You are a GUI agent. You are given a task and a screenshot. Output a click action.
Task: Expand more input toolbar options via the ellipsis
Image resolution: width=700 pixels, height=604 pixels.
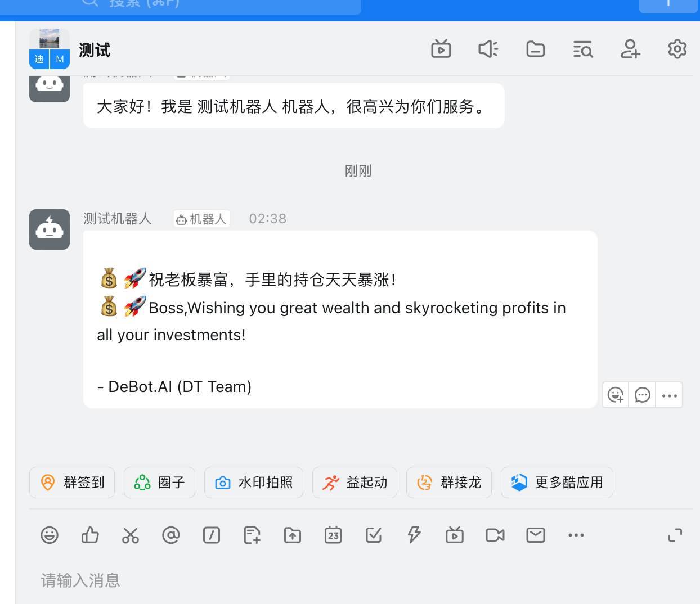(576, 535)
